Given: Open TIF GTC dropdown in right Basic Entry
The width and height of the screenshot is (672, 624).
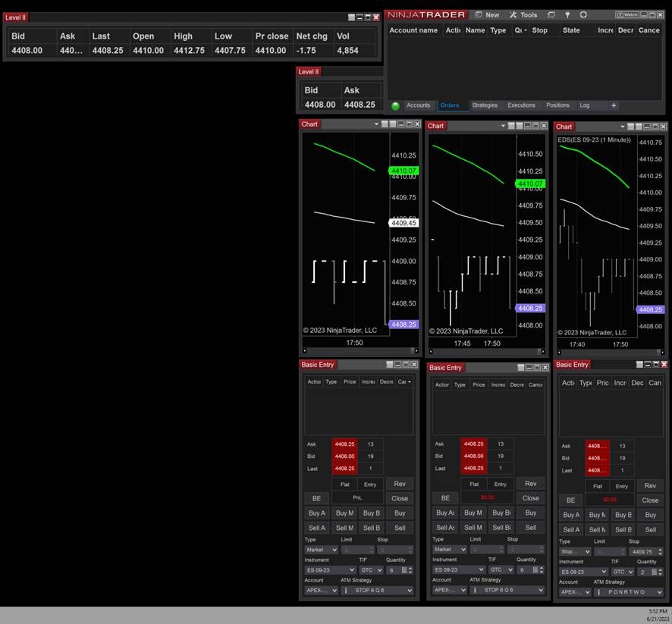Looking at the screenshot, I should 623,572.
